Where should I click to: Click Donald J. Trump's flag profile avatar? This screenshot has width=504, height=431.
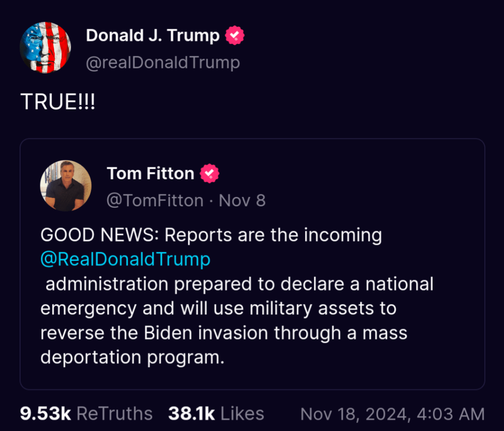45,48
